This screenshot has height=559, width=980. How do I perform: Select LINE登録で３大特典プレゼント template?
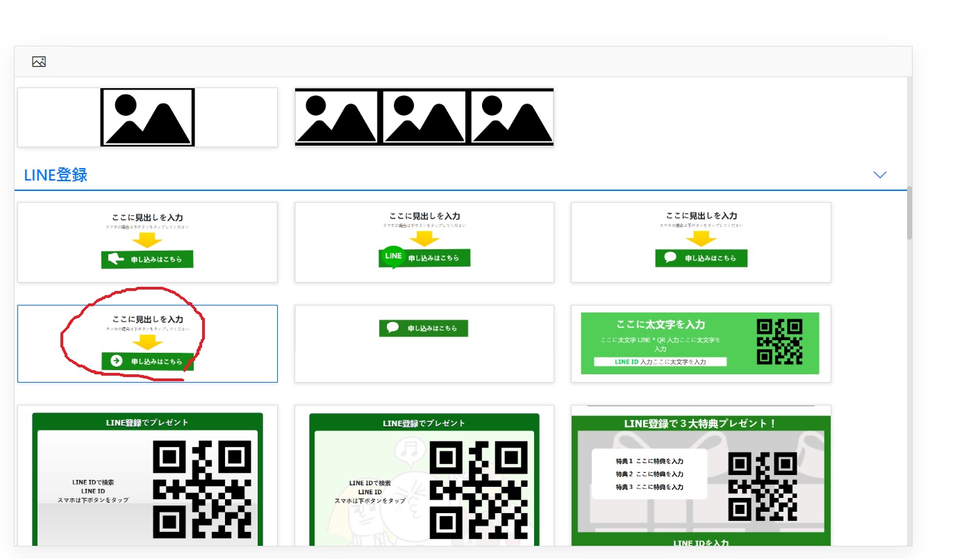pyautogui.click(x=701, y=476)
